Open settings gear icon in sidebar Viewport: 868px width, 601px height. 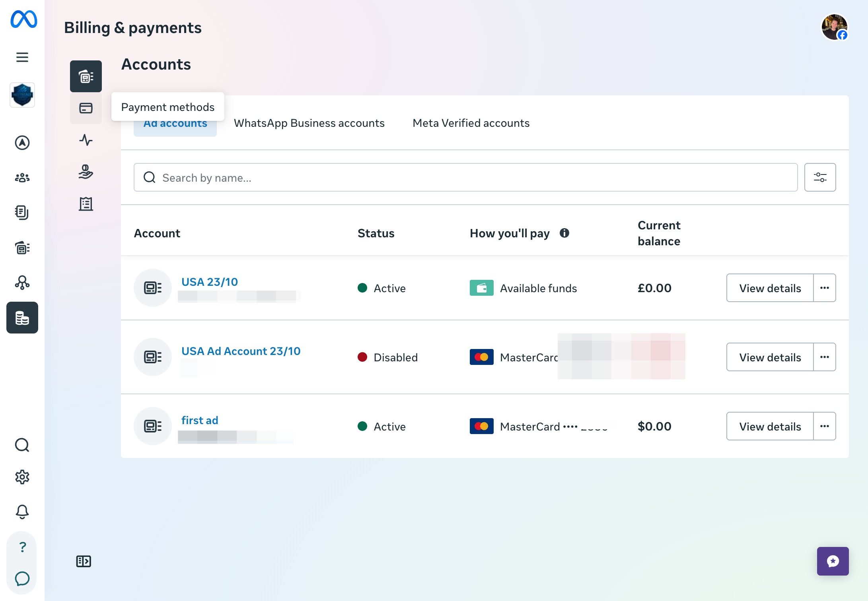[x=22, y=477]
